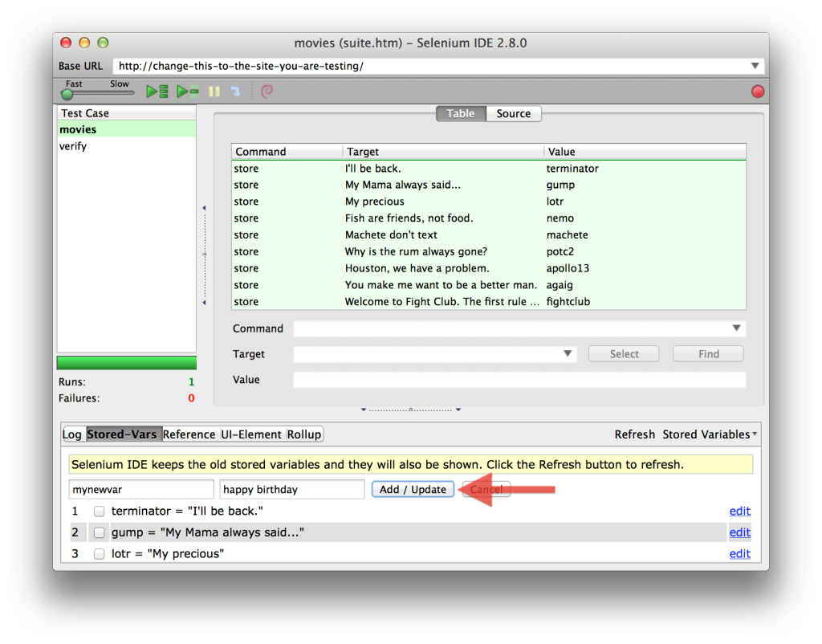
Task: Expand the Command field dropdown
Action: [736, 328]
